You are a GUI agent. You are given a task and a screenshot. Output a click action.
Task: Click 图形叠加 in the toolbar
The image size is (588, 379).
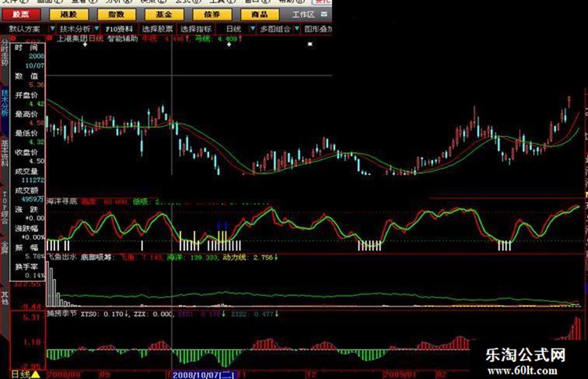pos(318,29)
